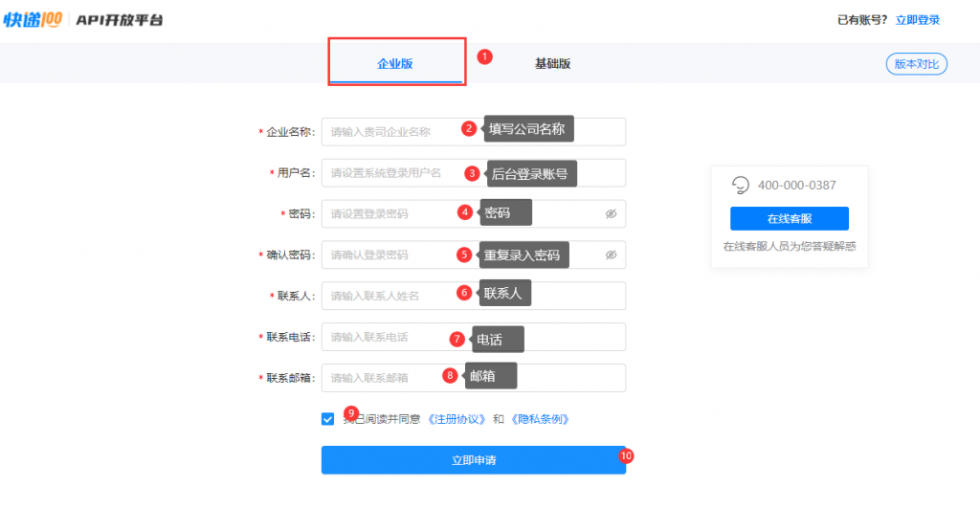Open the 《注册协议》 link
The width and height of the screenshot is (980, 531).
tap(457, 419)
